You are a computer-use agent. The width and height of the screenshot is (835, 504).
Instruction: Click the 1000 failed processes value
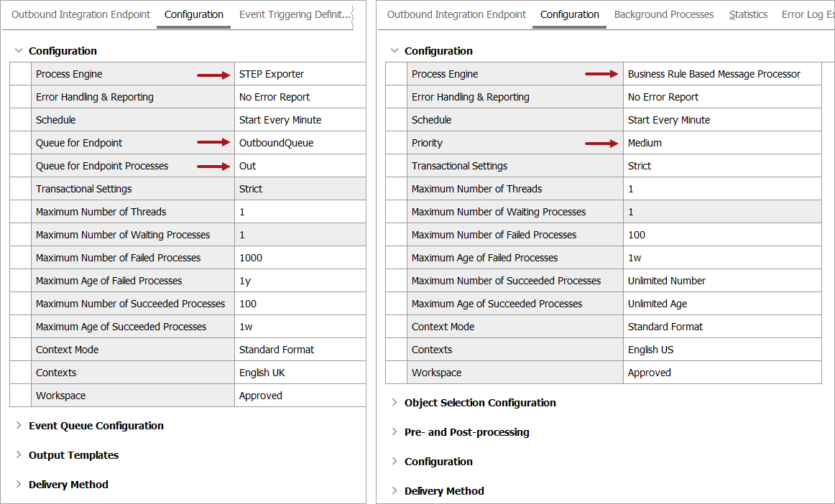251,258
